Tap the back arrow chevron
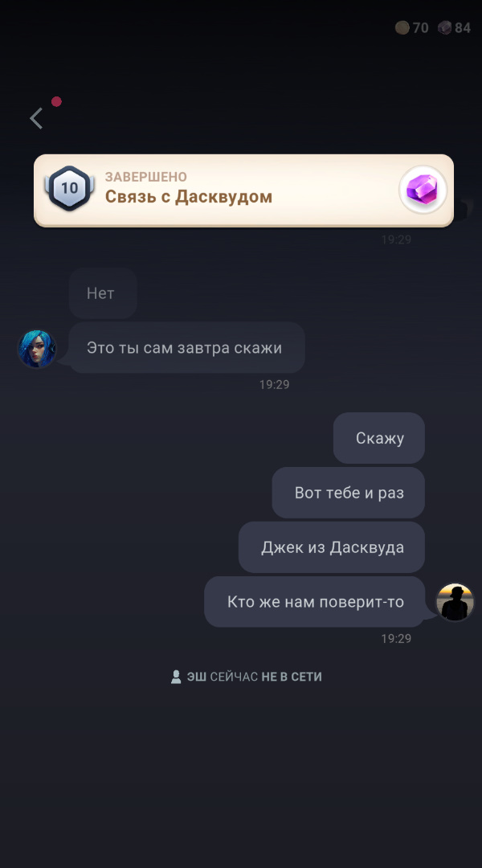The image size is (482, 868). (x=36, y=118)
